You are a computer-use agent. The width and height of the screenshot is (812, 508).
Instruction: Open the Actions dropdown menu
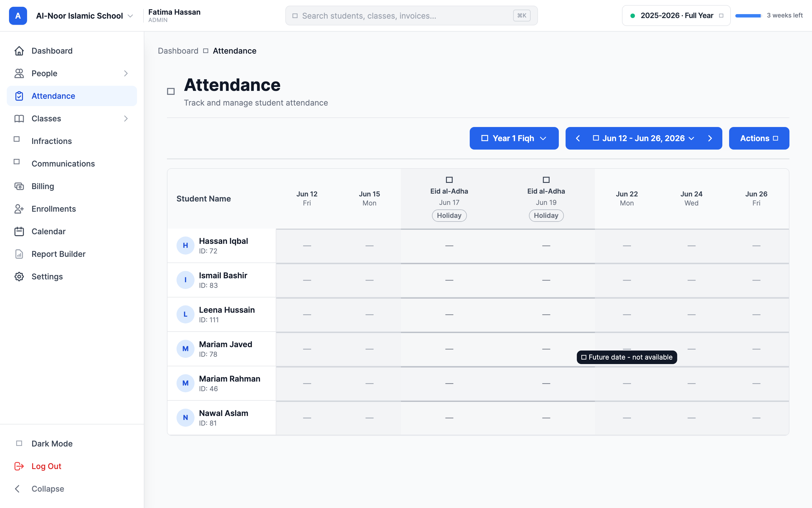759,138
